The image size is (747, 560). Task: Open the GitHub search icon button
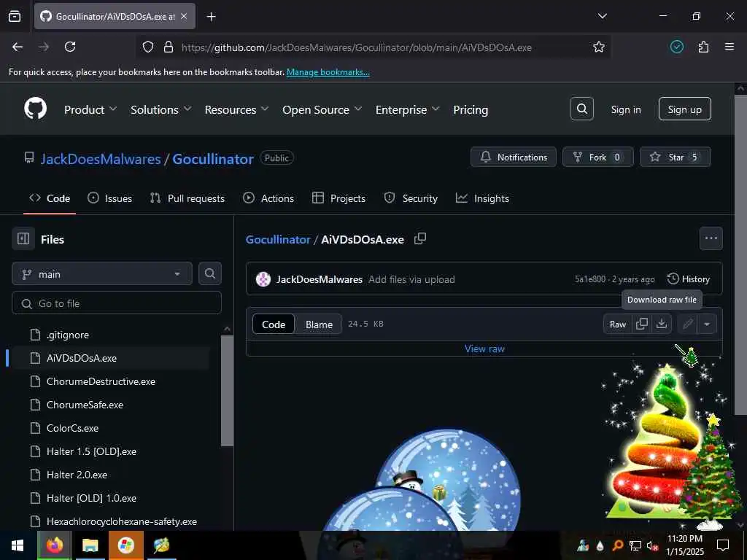point(581,109)
